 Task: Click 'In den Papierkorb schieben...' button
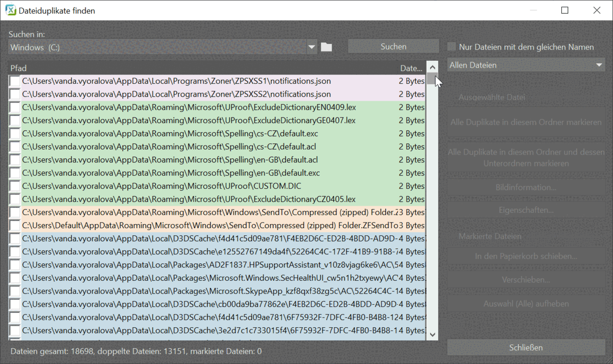click(x=526, y=256)
